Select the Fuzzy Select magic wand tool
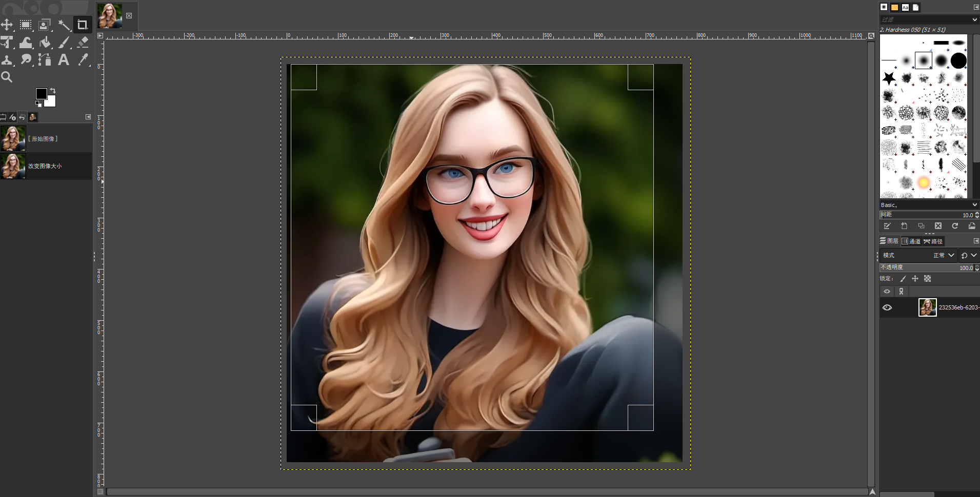Screen dimensions: 980x497 [64, 25]
